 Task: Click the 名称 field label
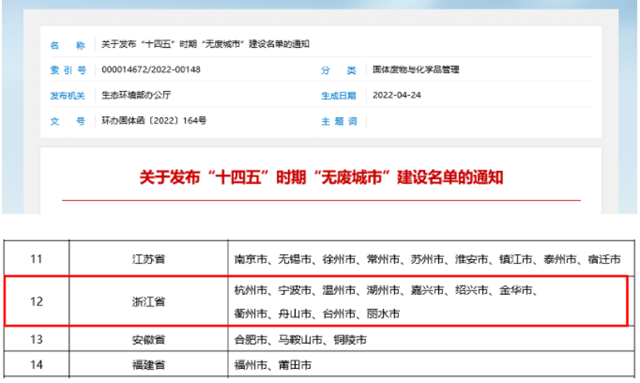(x=68, y=45)
